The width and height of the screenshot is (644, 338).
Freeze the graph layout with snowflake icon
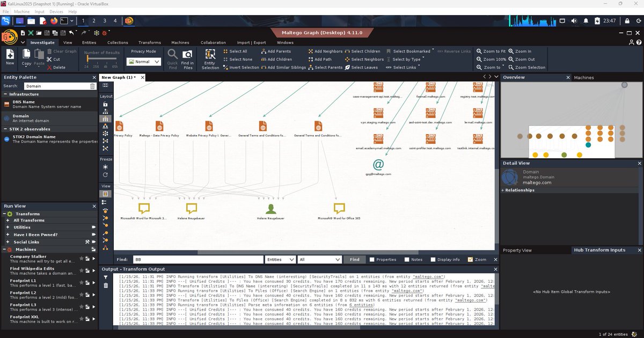point(105,167)
